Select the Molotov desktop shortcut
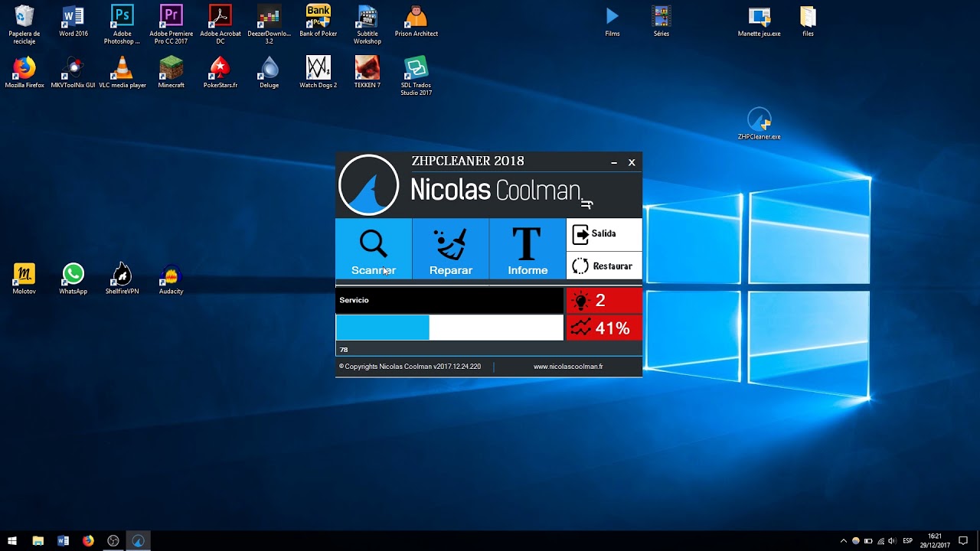This screenshot has height=551, width=980. pos(24,279)
